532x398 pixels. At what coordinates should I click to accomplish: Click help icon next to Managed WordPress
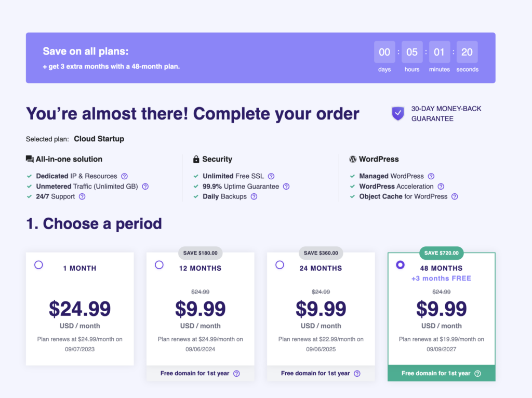click(x=431, y=176)
